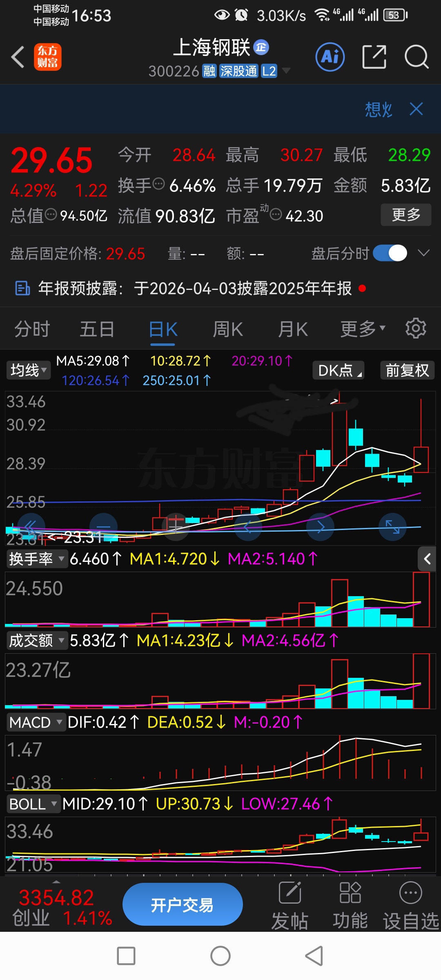Screen dimensions: 441x980
Task: Close the blue banner with X
Action: [x=416, y=109]
